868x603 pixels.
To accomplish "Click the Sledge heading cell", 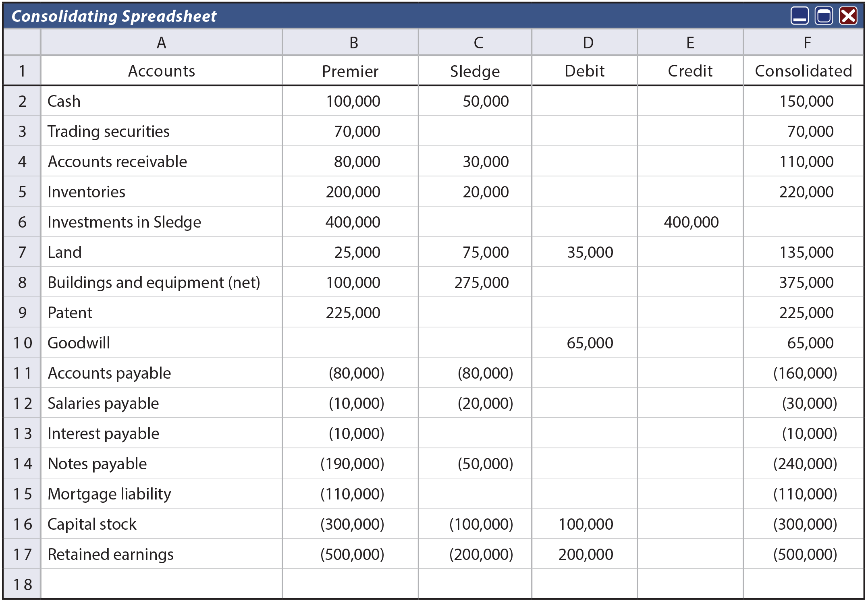I will (x=475, y=70).
